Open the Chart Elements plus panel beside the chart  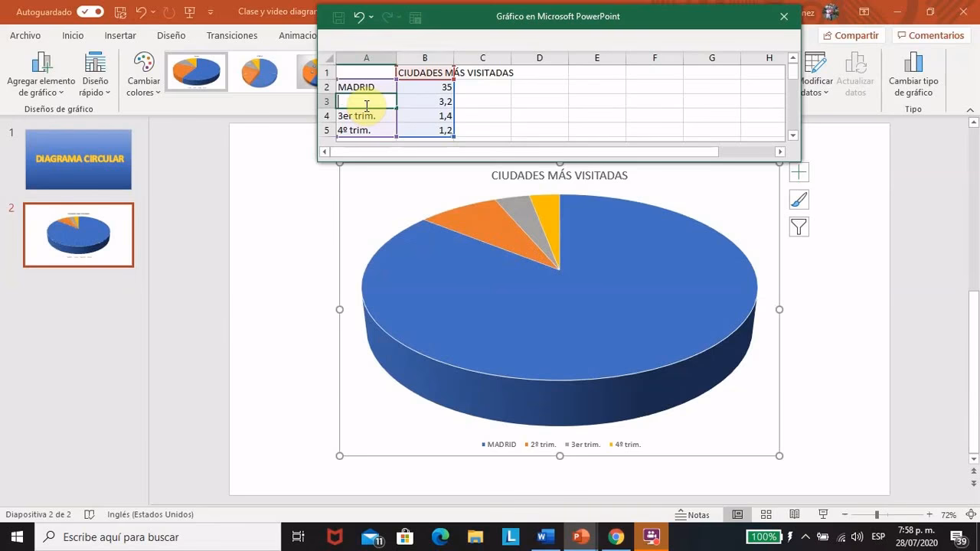(799, 171)
